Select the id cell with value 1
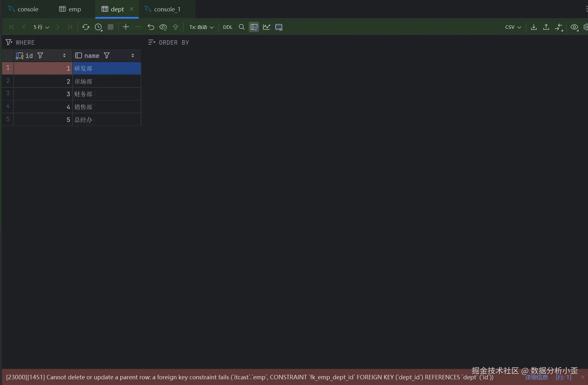This screenshot has height=385, width=588. pos(43,68)
